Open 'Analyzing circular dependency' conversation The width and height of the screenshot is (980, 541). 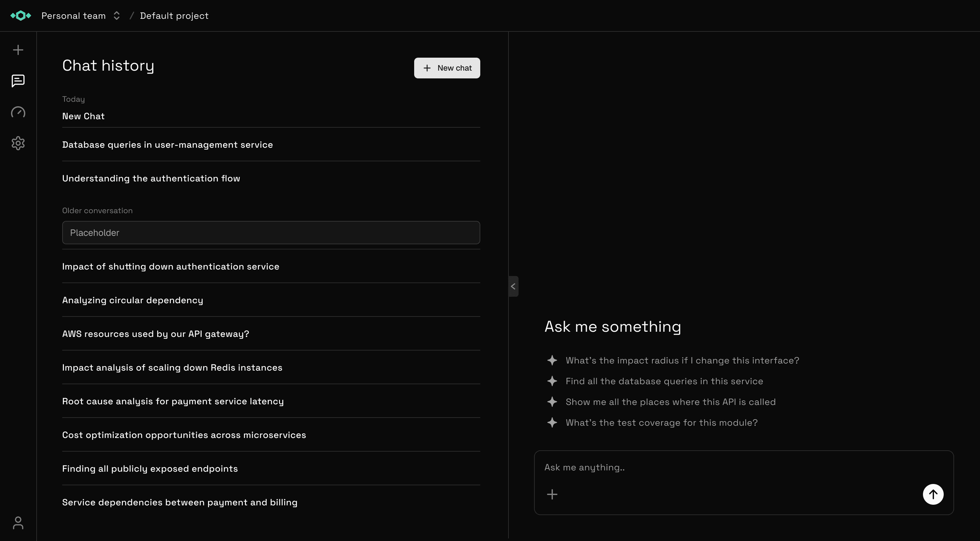click(x=133, y=300)
